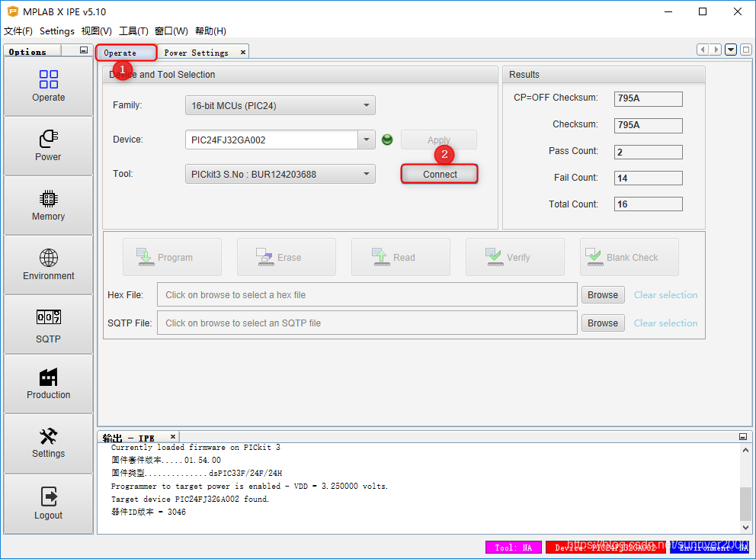Click the Device name text field
756x559 pixels.
pyautogui.click(x=271, y=140)
